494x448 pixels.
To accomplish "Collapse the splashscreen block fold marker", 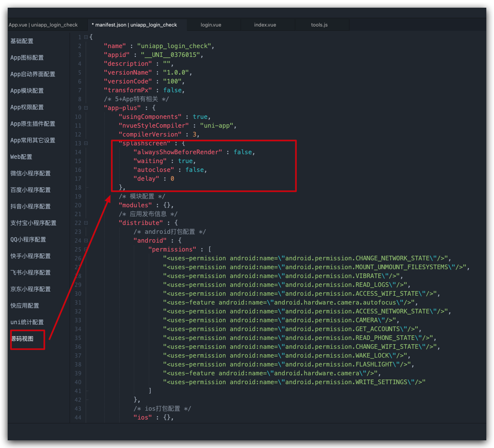I will click(x=86, y=143).
